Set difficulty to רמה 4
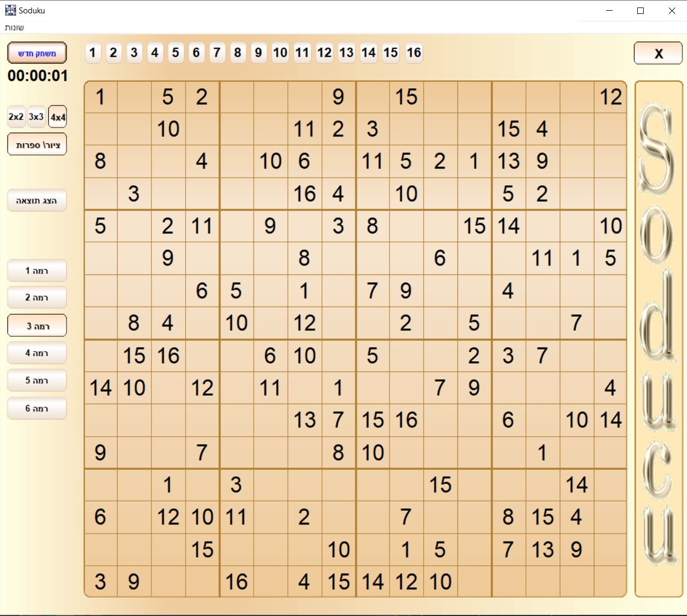Image resolution: width=687 pixels, height=616 pixels. point(37,353)
